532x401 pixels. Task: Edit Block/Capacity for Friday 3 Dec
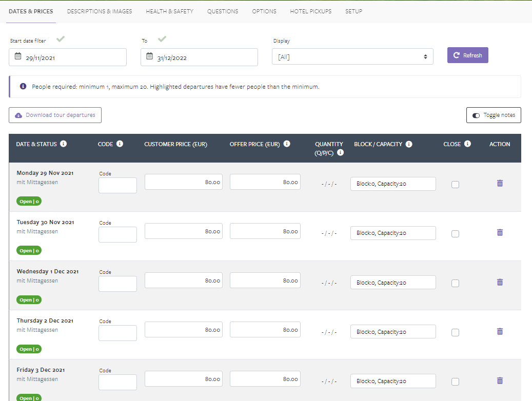click(393, 380)
